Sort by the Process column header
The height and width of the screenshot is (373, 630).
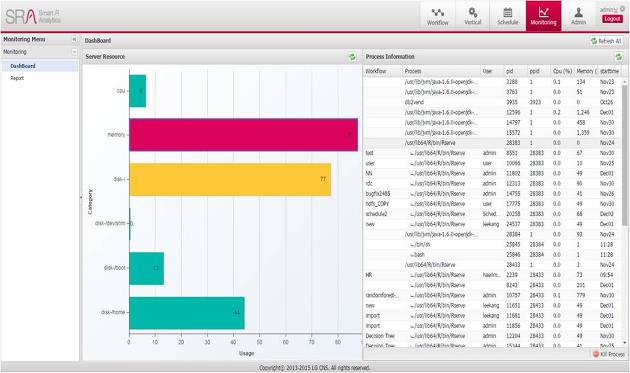tap(441, 71)
